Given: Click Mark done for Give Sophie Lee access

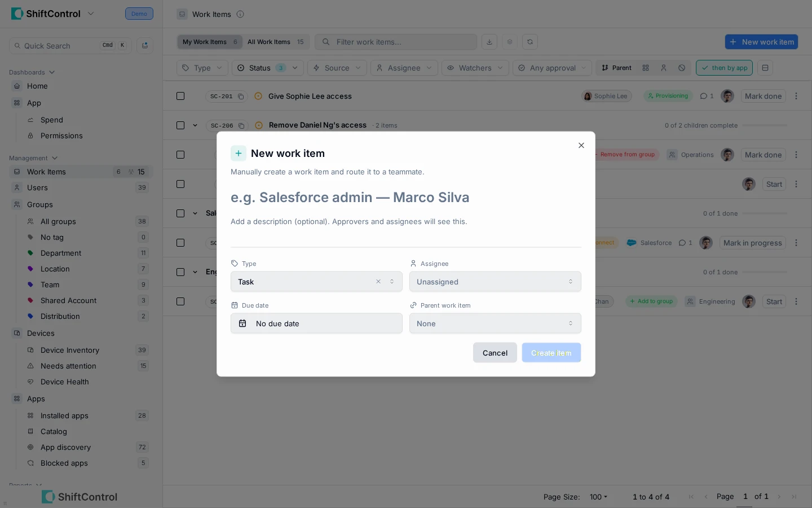Looking at the screenshot, I should click(763, 96).
